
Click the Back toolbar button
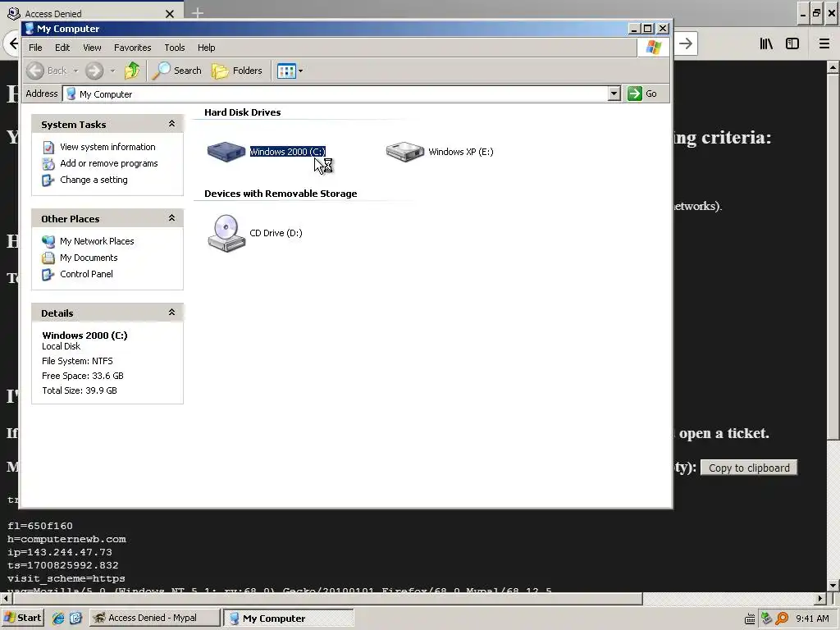(x=47, y=71)
